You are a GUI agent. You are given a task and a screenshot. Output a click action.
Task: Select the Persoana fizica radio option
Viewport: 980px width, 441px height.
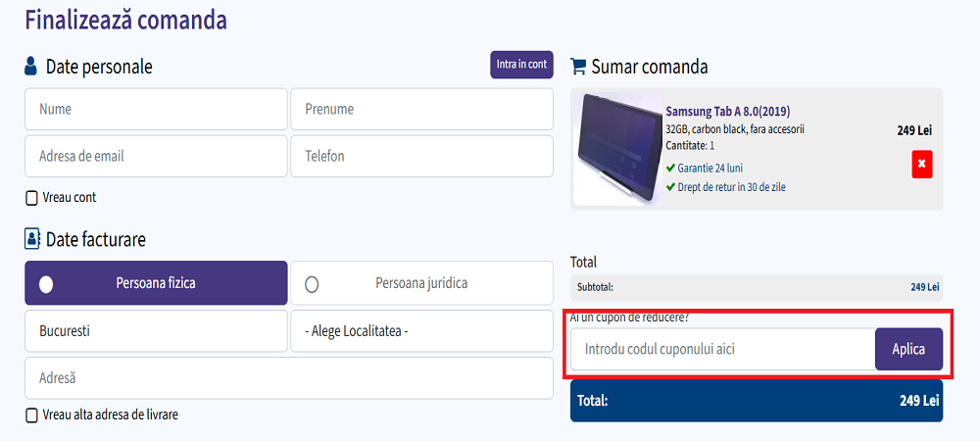click(x=46, y=284)
